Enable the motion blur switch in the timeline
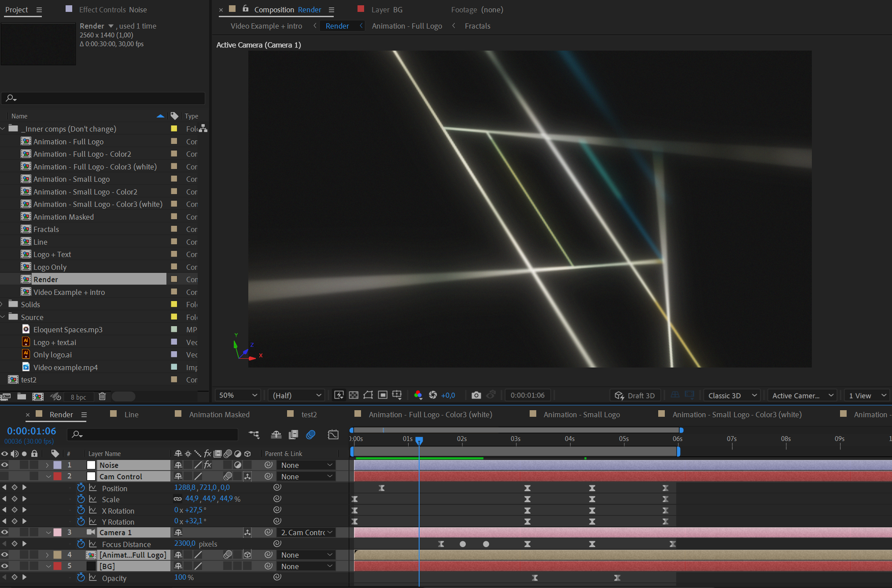 tap(310, 435)
